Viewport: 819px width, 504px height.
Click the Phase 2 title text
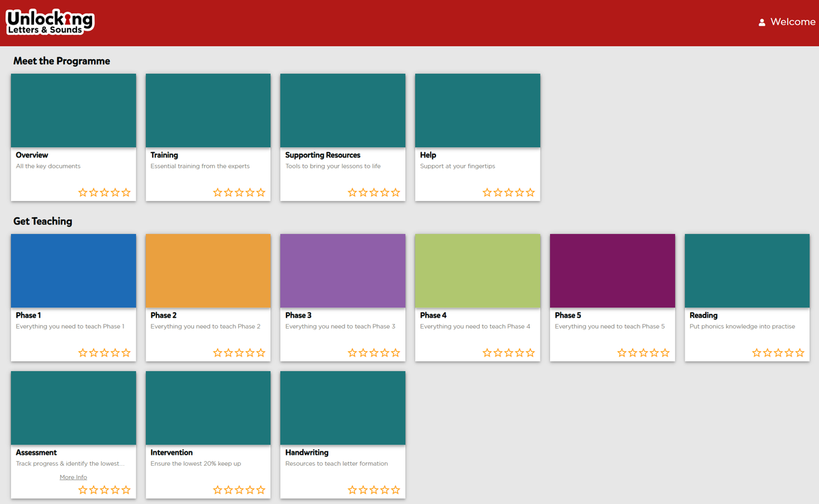point(164,316)
